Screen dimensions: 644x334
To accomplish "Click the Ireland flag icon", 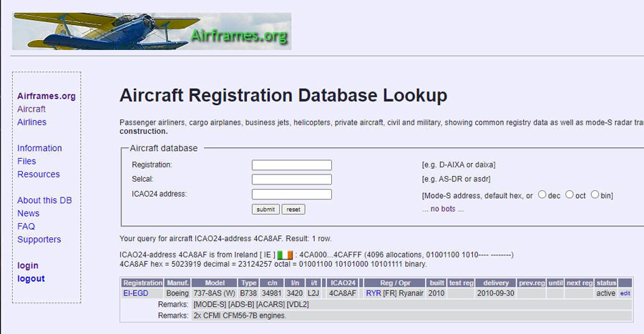I will coord(285,255).
